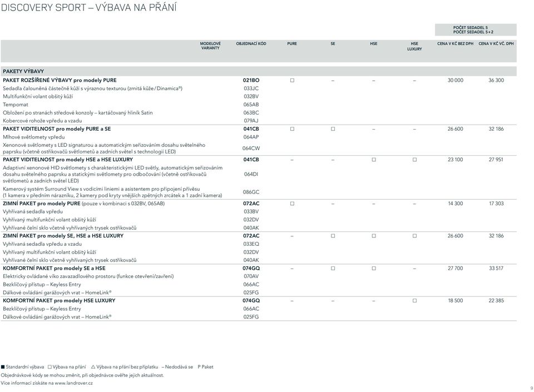
Task: Click order code 033EQ
Action: 251,244
